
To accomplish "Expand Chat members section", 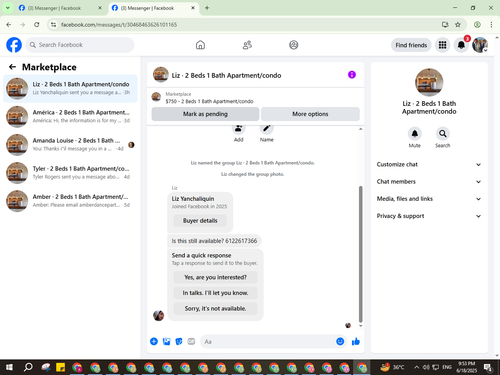I will click(x=429, y=182).
